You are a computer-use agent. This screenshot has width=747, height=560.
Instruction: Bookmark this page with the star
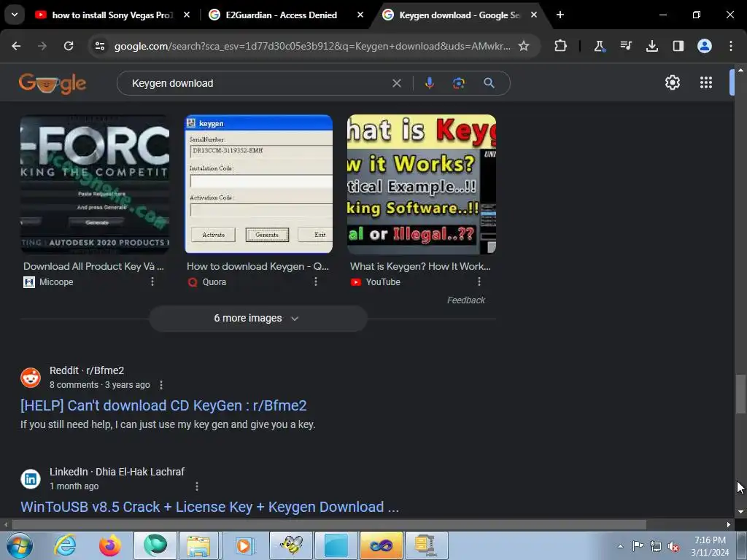(x=524, y=46)
